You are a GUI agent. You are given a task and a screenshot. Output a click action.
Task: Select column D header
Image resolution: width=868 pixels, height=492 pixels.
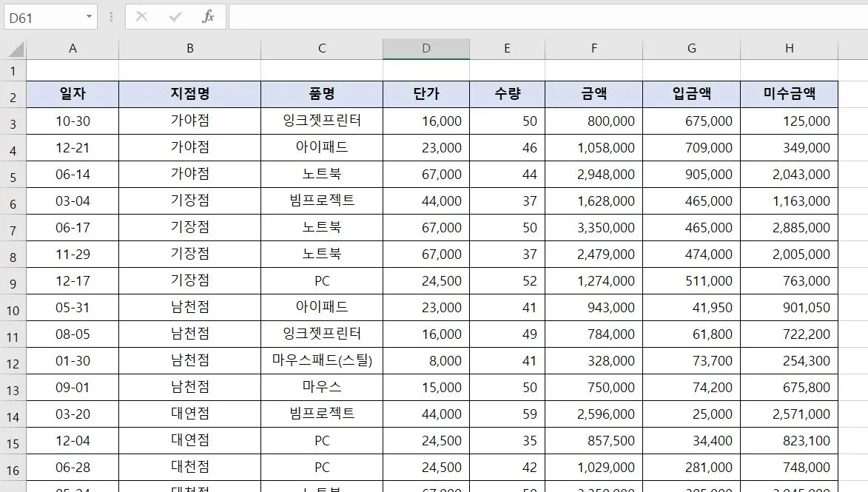426,49
